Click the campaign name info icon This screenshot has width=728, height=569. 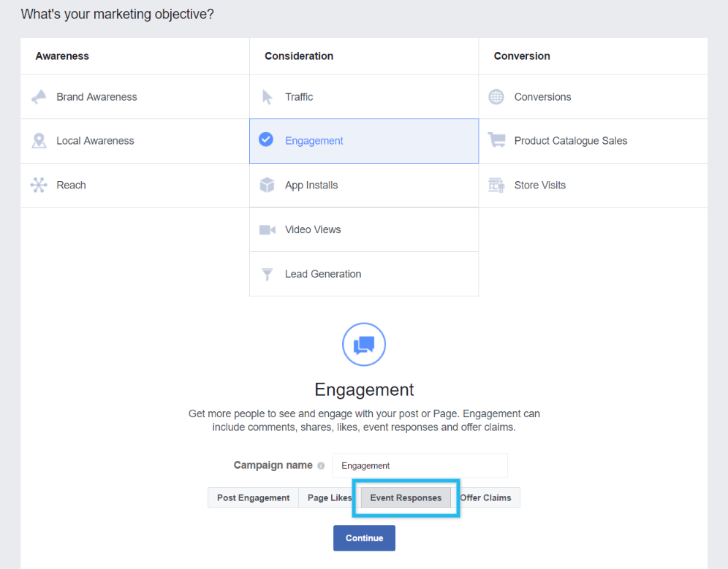321,466
